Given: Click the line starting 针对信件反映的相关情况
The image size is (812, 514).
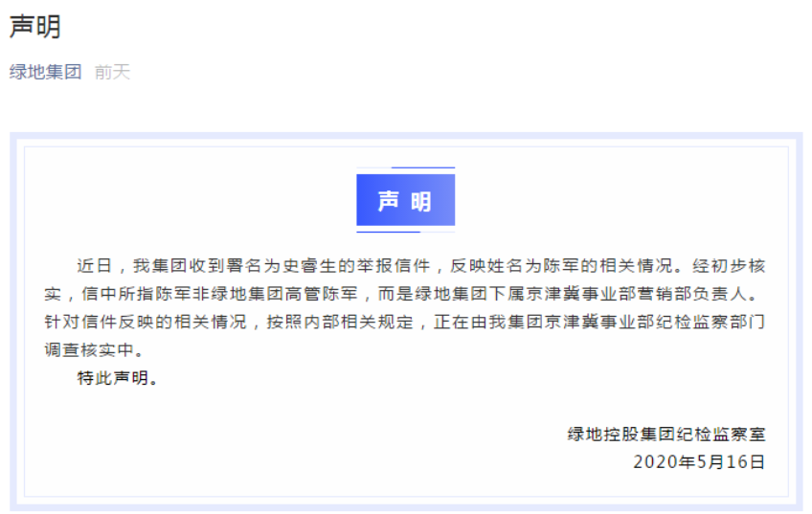Looking at the screenshot, I should 404,322.
